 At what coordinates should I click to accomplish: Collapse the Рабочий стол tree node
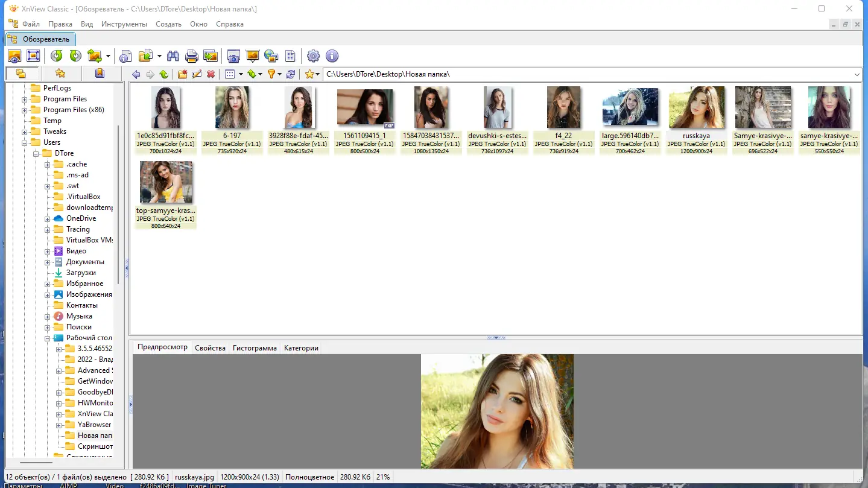(47, 338)
